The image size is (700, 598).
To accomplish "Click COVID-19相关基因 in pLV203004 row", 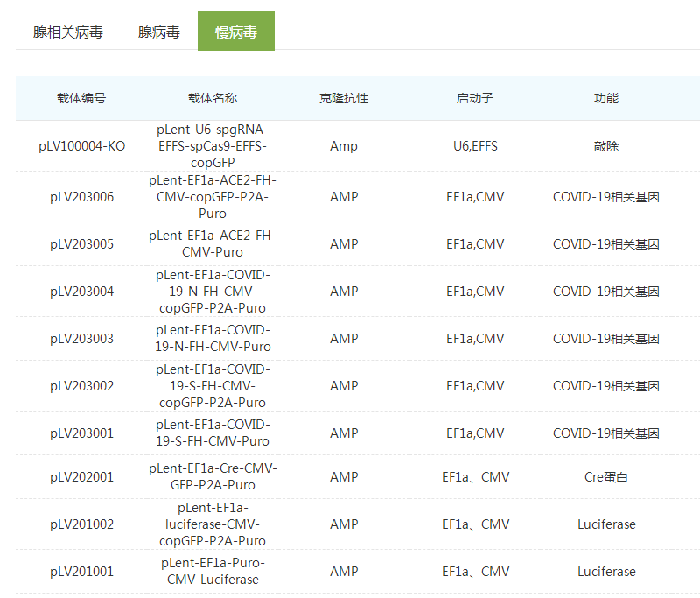I will pos(606,292).
